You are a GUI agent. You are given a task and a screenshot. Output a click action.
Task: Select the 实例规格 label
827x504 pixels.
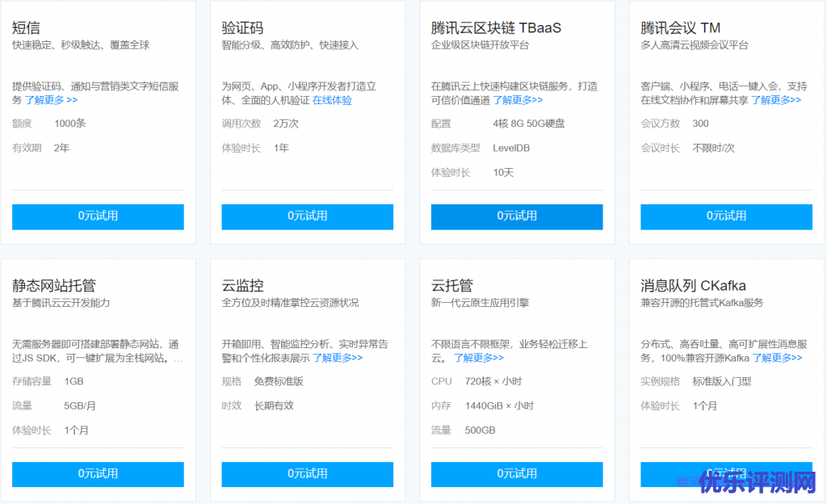[x=661, y=382]
